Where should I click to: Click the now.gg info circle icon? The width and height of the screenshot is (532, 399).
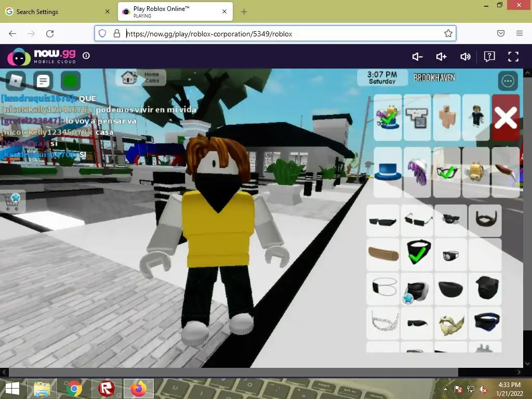tap(86, 56)
